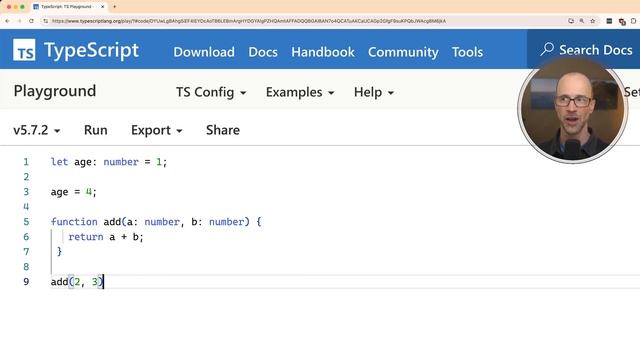The height and width of the screenshot is (360, 640).
Task: Go forward with browser forward arrow
Action: pos(19,21)
